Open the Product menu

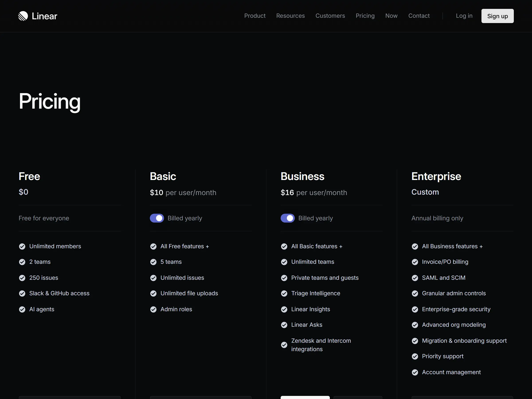click(x=255, y=16)
